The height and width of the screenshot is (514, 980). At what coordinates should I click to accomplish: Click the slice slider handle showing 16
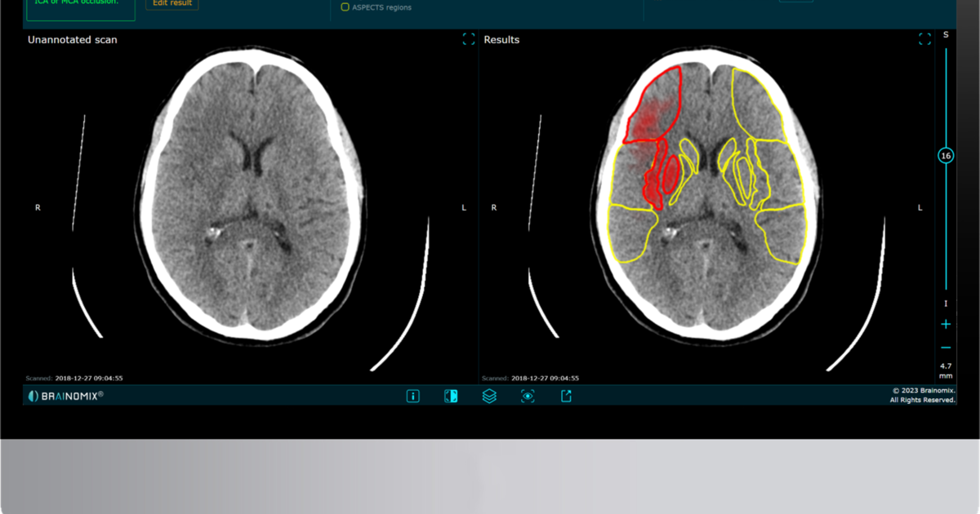pyautogui.click(x=946, y=156)
